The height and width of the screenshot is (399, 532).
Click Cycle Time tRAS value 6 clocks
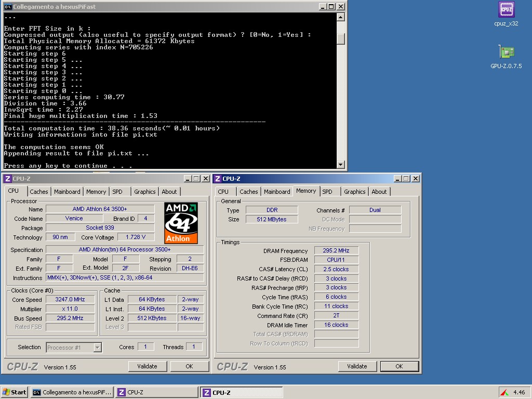[336, 297]
